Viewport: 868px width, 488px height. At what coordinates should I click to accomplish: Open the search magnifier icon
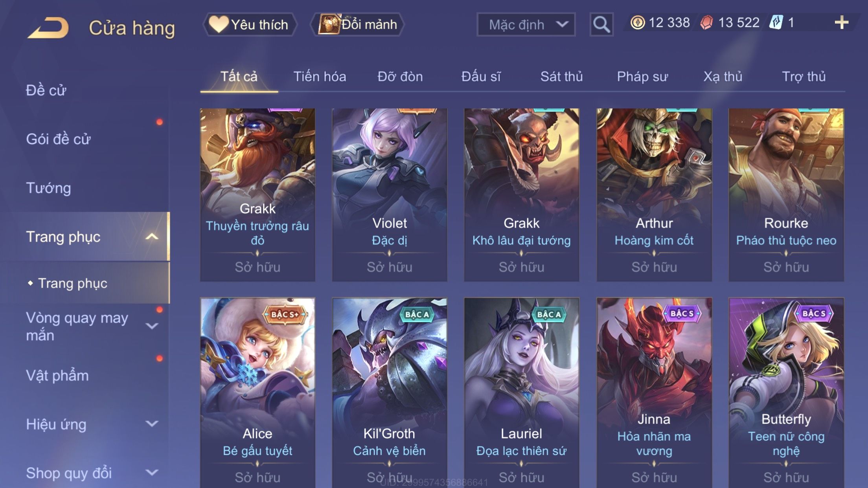(601, 24)
